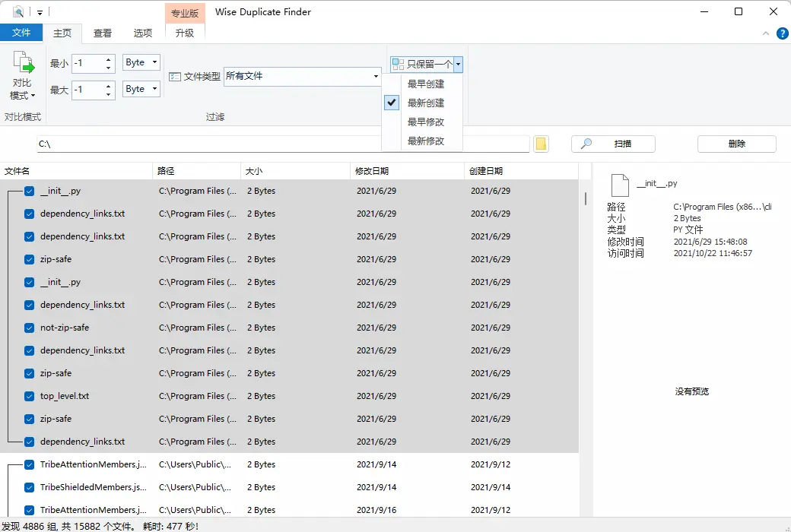The width and height of the screenshot is (791, 532).
Task: Uncheck 2021/9/14 TribeAttentionMembers checkbox
Action: click(x=29, y=464)
